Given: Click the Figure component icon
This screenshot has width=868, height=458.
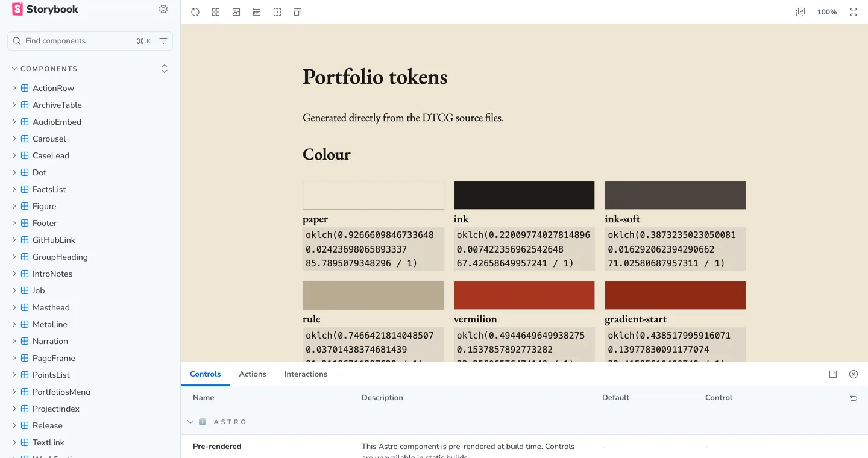Looking at the screenshot, I should 25,206.
